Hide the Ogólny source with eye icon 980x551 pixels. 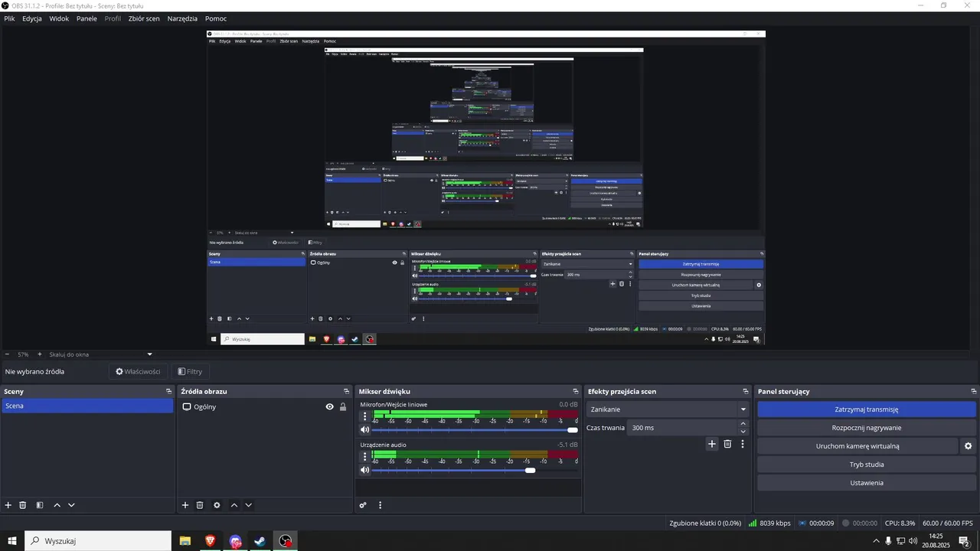(x=330, y=407)
